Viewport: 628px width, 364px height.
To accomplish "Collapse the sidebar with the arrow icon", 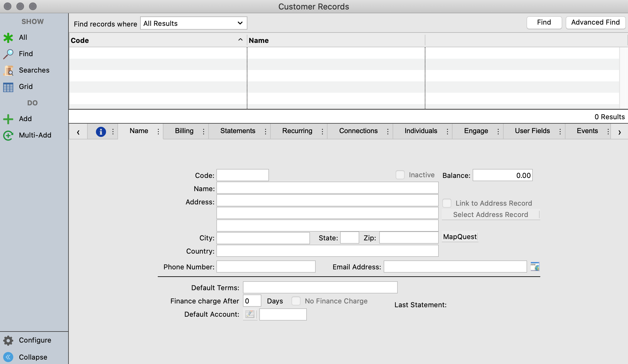I will coord(8,357).
